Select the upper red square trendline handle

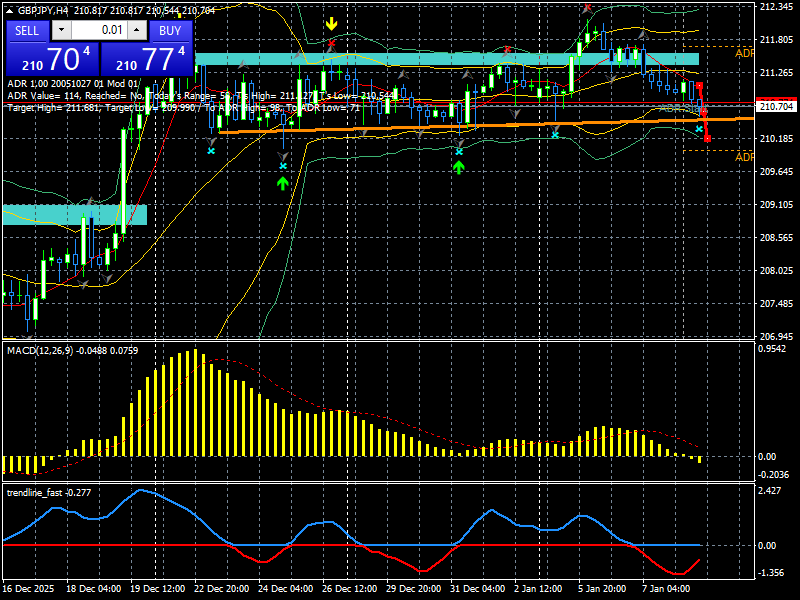pos(699,85)
